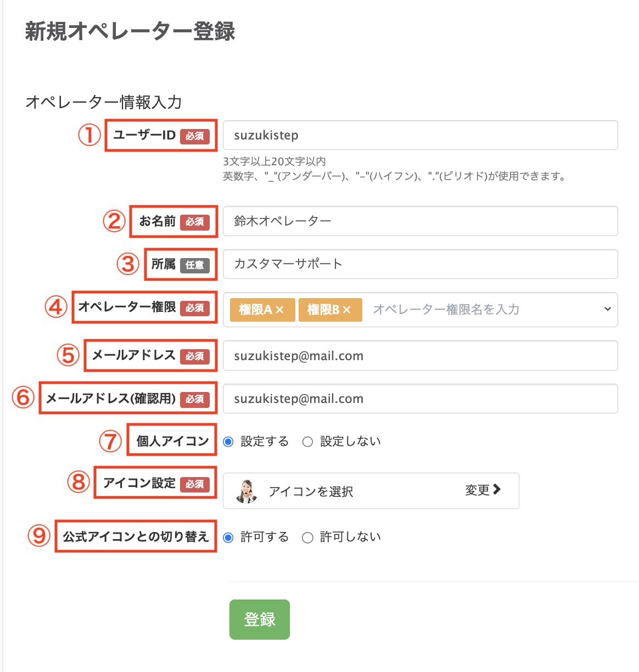Click the アイコンを選択 area
The image size is (639, 672).
311,491
